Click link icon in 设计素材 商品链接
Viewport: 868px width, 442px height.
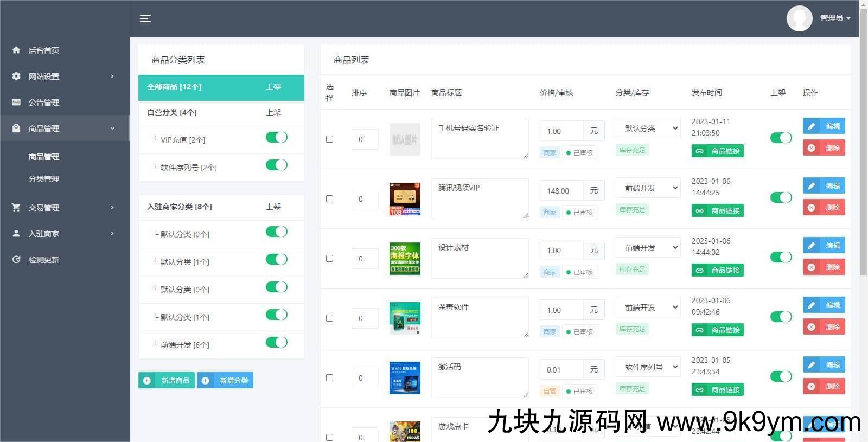click(700, 271)
